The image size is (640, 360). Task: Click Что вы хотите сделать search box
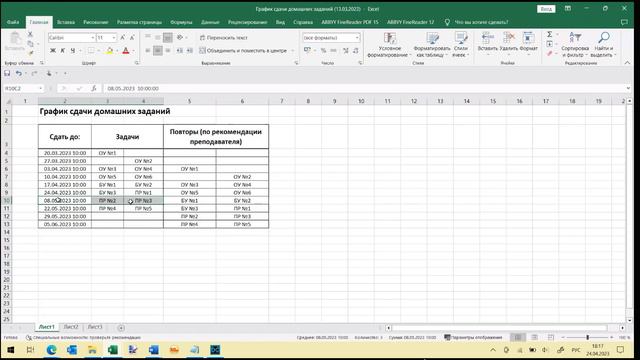pyautogui.click(x=481, y=22)
